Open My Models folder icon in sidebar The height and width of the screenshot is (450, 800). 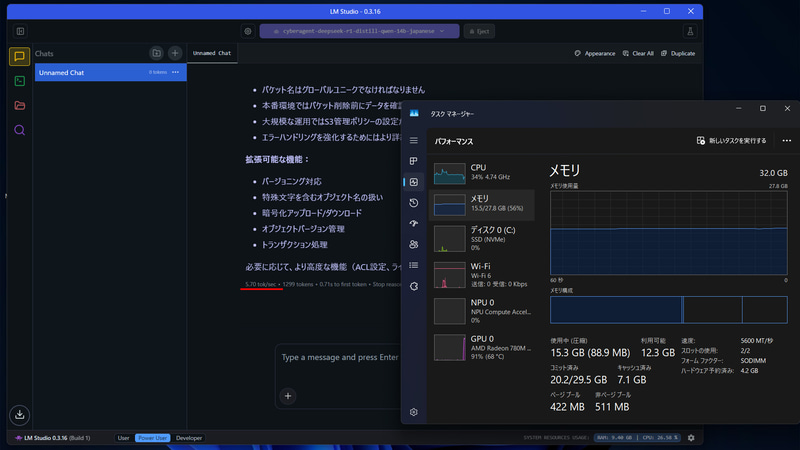(19, 106)
